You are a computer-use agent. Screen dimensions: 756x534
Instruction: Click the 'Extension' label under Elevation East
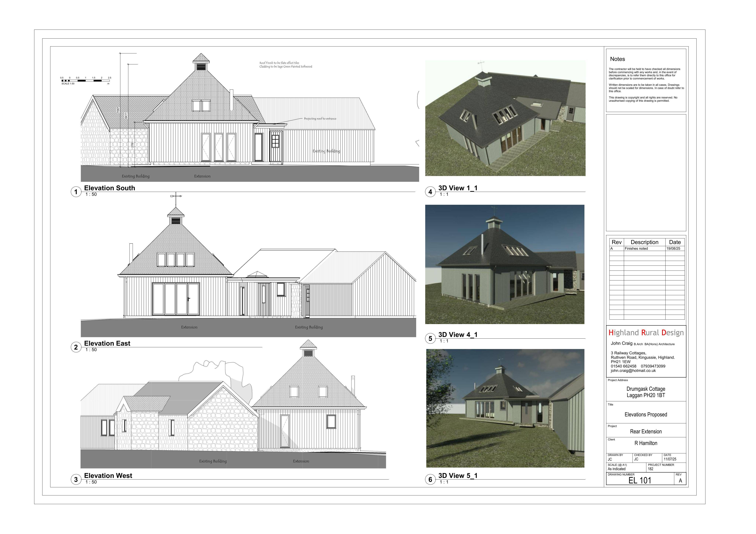click(x=189, y=327)
